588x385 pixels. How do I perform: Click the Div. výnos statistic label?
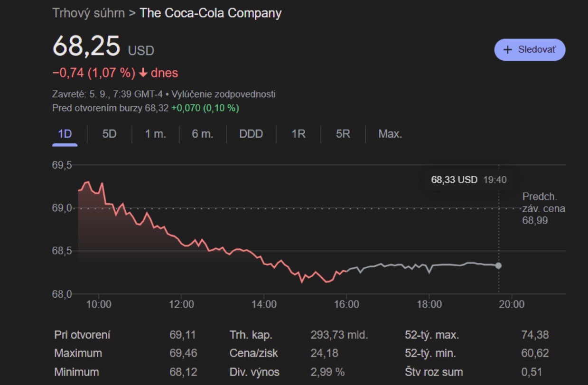pos(254,372)
